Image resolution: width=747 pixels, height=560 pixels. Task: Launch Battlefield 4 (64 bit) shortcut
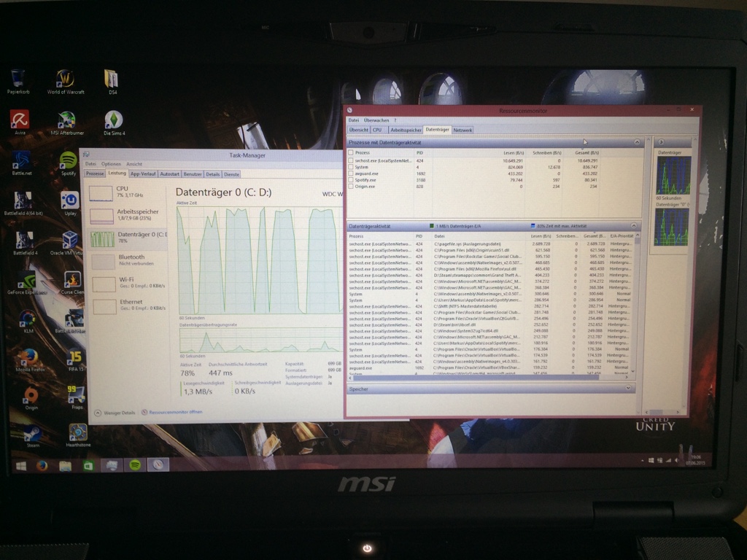coord(23,204)
